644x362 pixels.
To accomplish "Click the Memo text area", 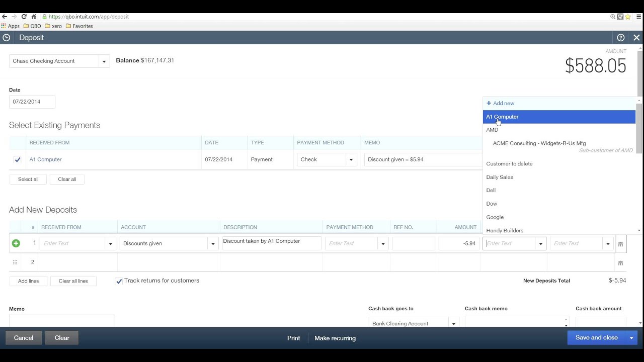I will pyautogui.click(x=61, y=320).
